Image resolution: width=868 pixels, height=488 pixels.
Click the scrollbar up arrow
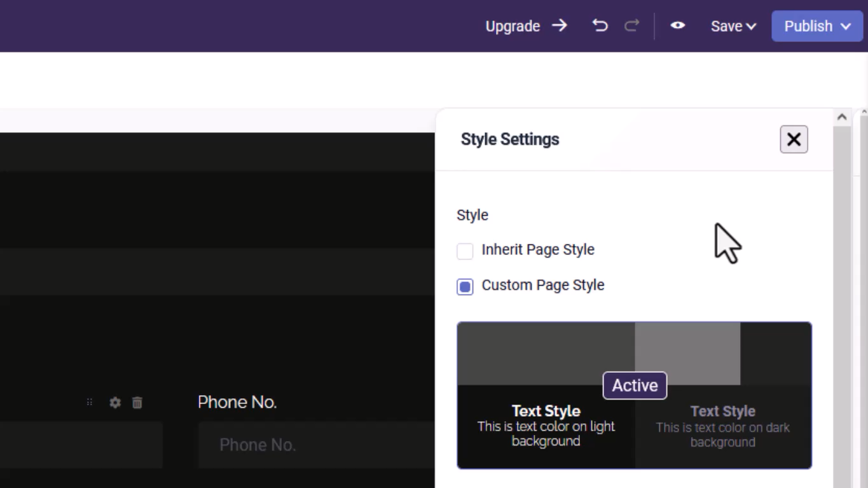[x=841, y=117]
